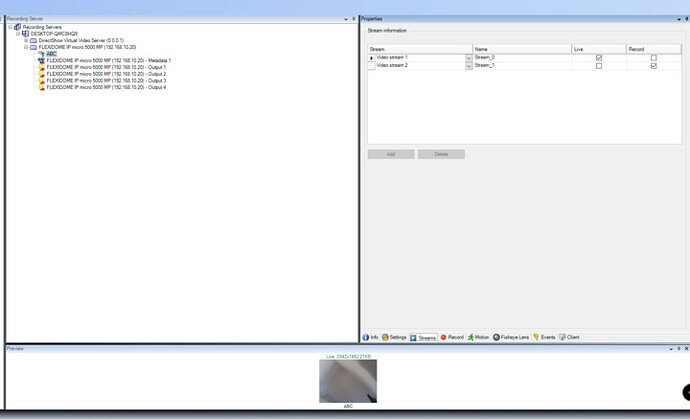This screenshot has width=690, height=419.
Task: Click the Output 1 icon in tree
Action: click(41, 67)
